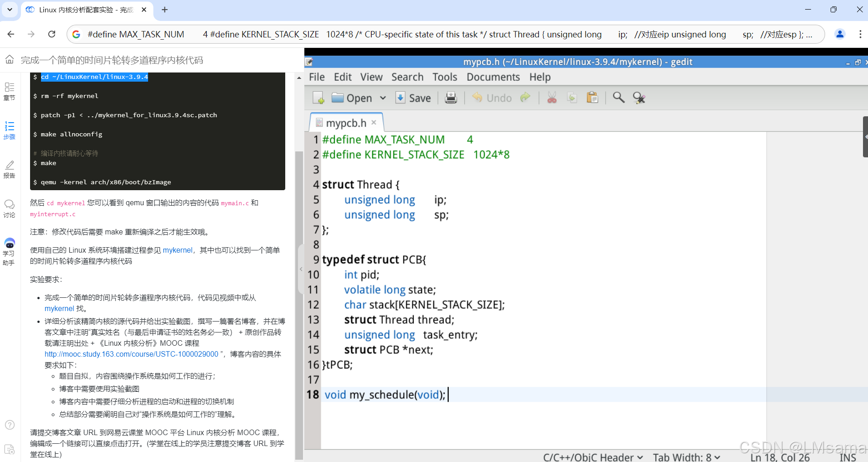
Task: Open the gedit Edit menu
Action: point(343,77)
